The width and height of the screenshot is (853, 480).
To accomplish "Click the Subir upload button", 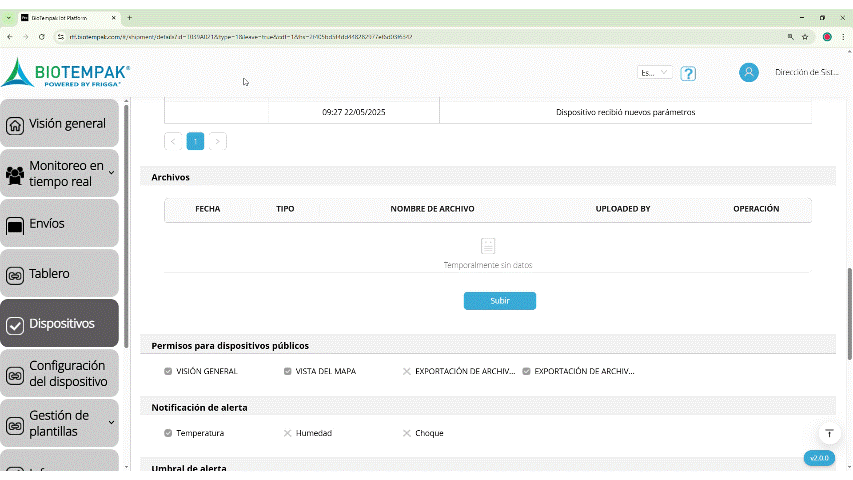I will [499, 301].
